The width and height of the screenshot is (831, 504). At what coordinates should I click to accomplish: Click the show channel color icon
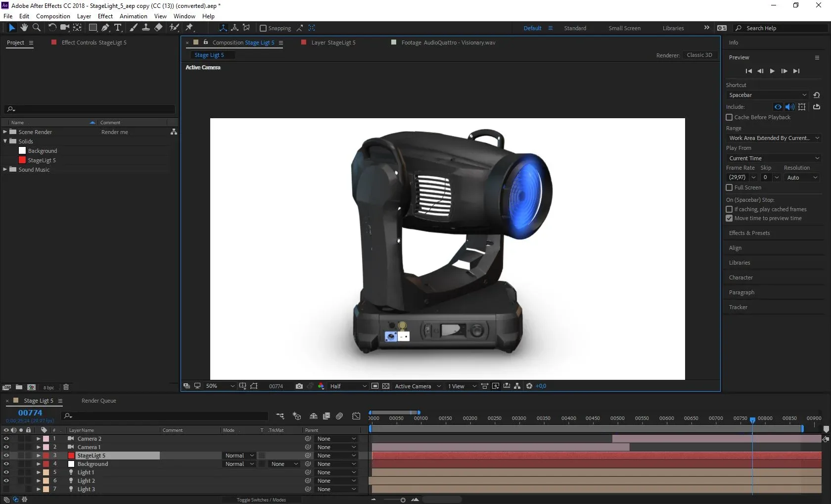click(321, 386)
